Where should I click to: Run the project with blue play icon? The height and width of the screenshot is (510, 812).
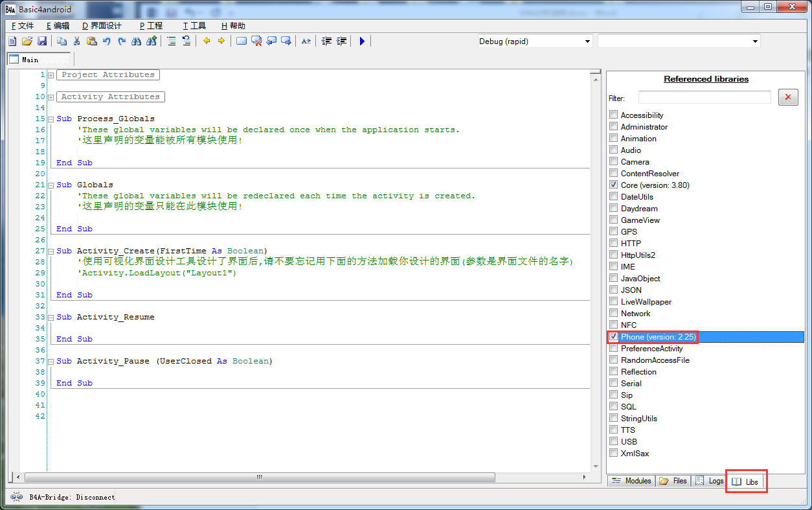pyautogui.click(x=362, y=41)
